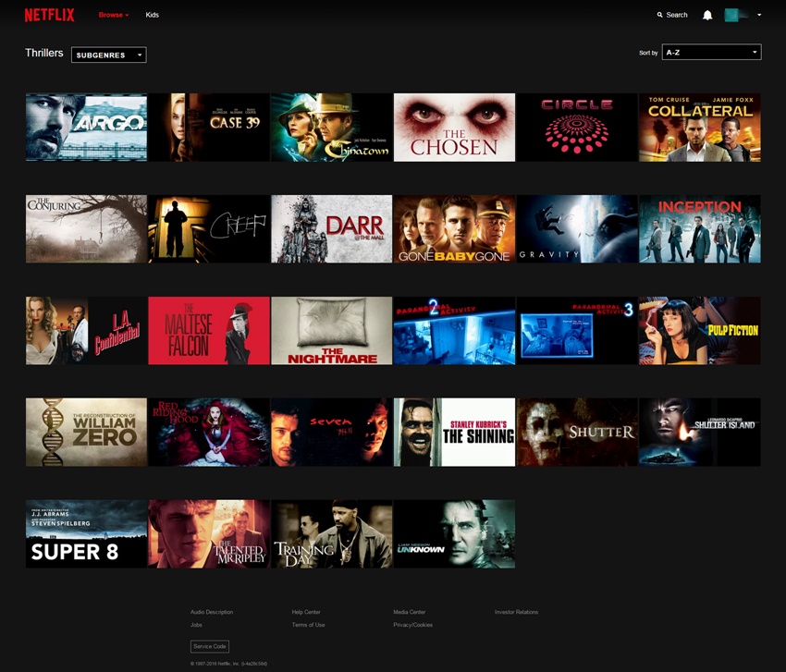786x672 pixels.
Task: Open the A-Z sort dropdown
Action: pyautogui.click(x=711, y=53)
